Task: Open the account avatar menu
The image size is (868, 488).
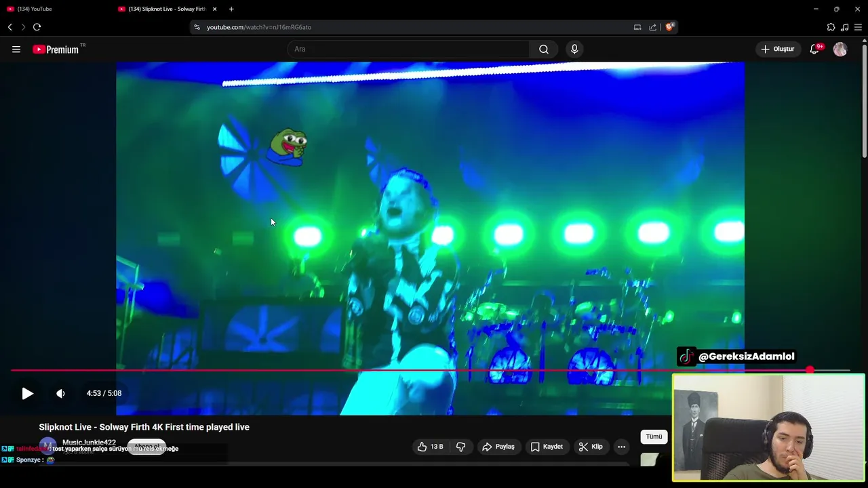Action: click(840, 49)
